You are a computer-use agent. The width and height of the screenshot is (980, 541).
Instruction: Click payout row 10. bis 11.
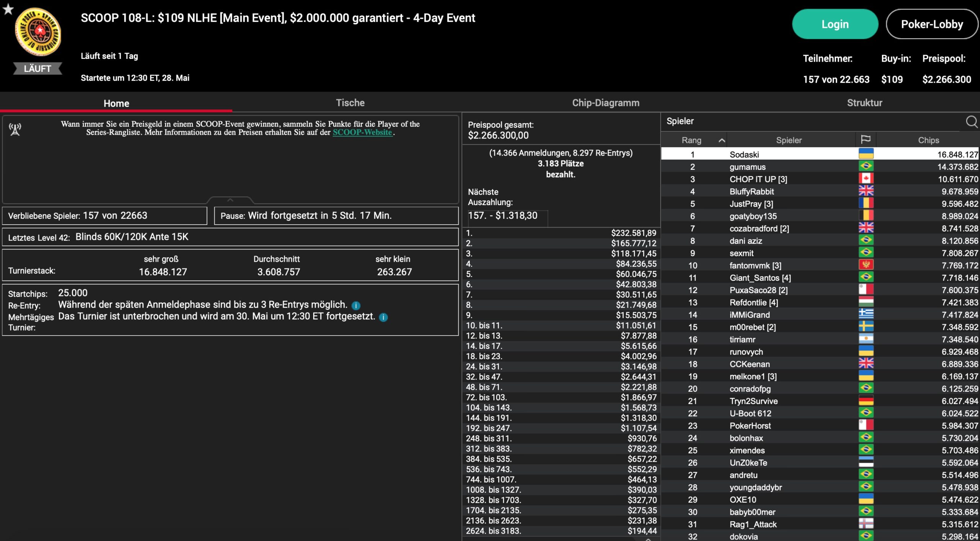(561, 325)
